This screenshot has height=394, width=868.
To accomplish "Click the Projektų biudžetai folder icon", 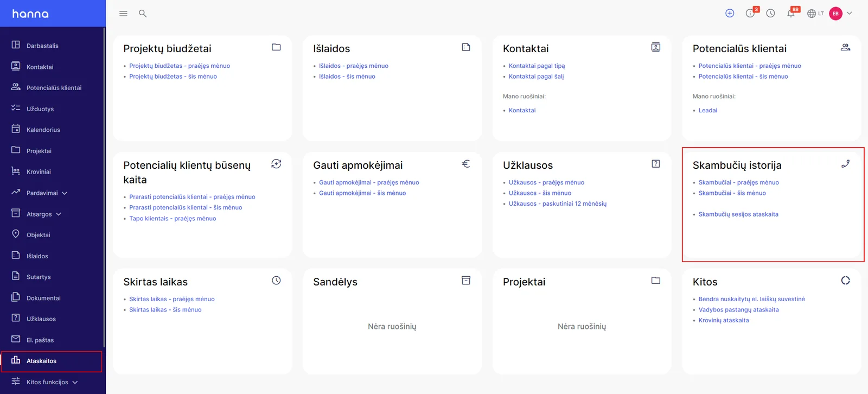I will [x=276, y=47].
